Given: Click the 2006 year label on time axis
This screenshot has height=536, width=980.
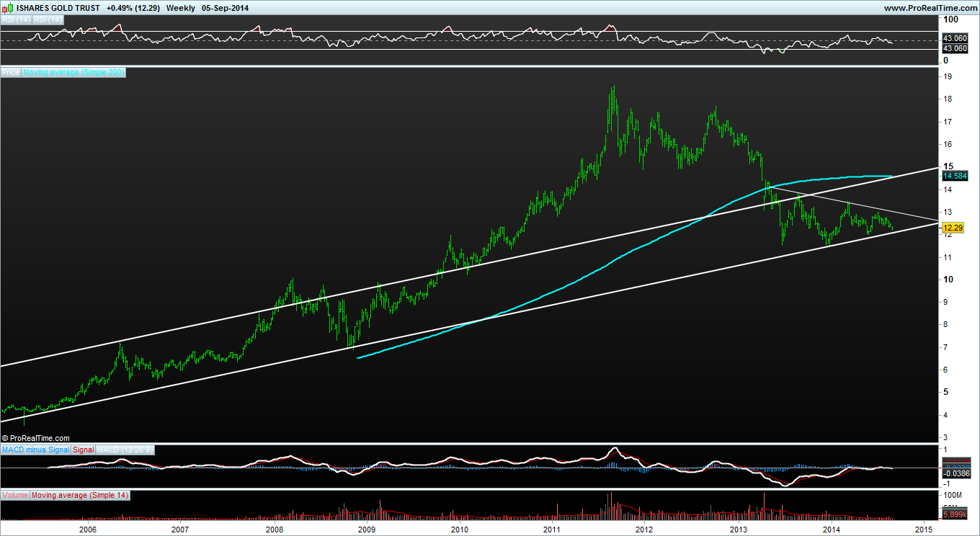Looking at the screenshot, I should pyautogui.click(x=88, y=530).
